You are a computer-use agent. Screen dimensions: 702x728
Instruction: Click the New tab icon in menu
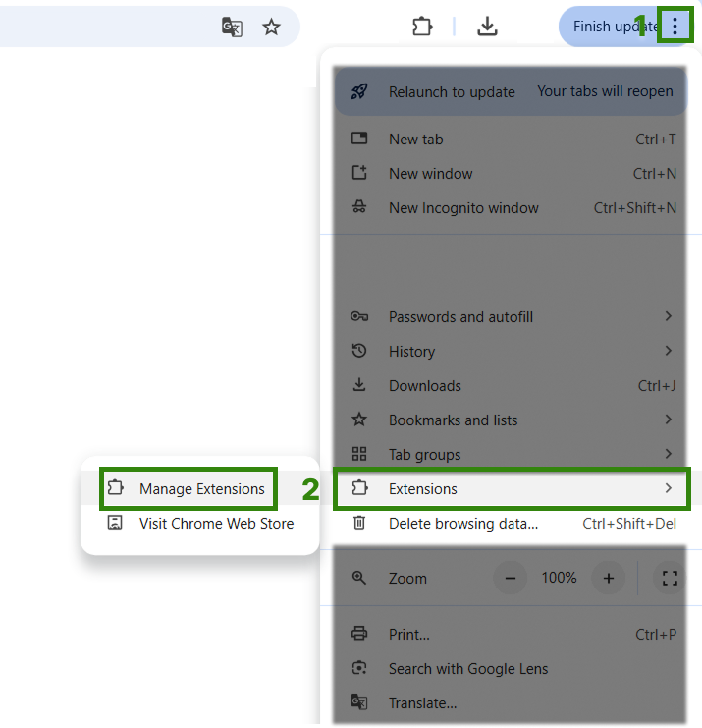click(x=359, y=139)
